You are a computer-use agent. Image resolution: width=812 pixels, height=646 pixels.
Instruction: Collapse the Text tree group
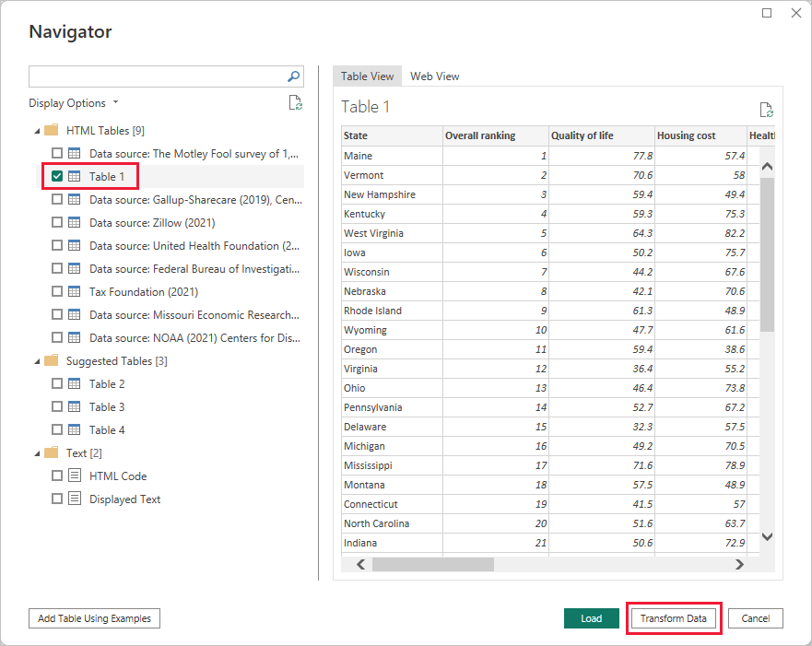(x=36, y=453)
